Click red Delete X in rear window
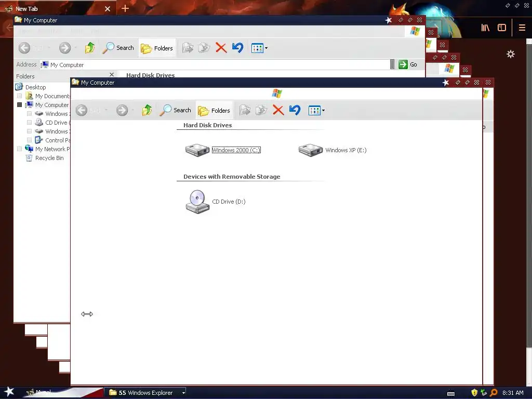 (x=221, y=47)
